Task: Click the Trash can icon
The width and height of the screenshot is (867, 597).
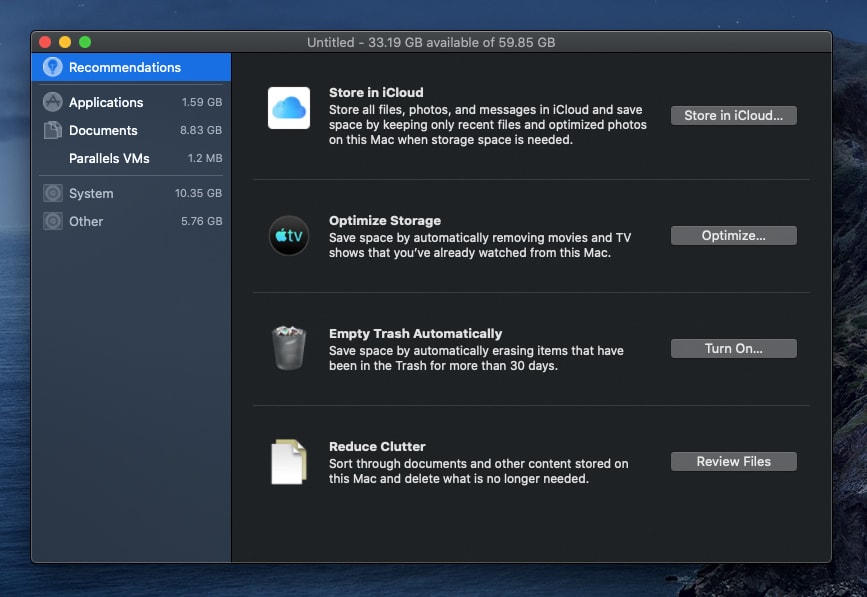Action: (289, 348)
